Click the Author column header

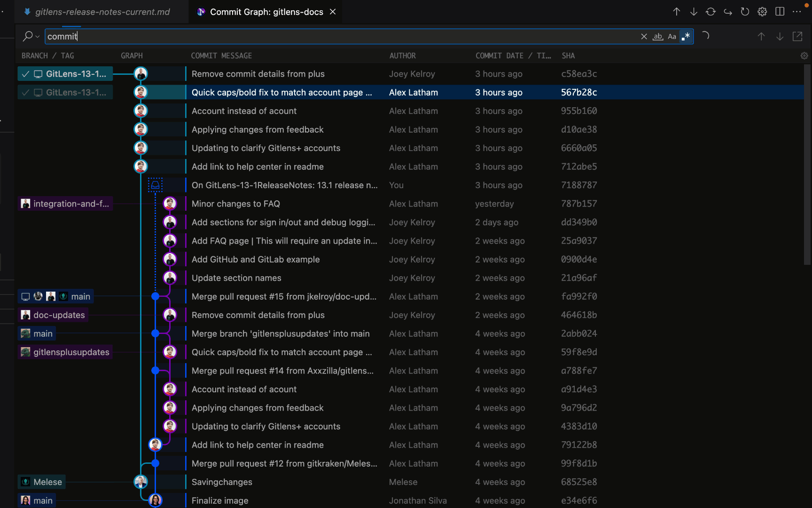(402, 56)
